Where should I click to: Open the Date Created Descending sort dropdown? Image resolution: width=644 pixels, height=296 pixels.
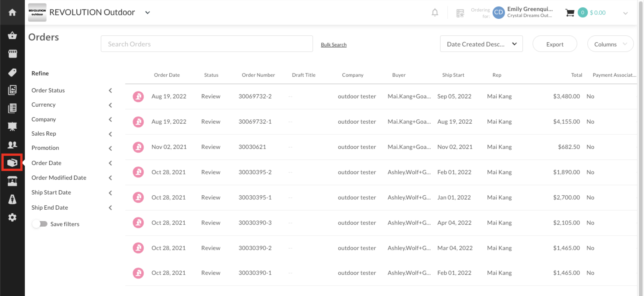[481, 44]
